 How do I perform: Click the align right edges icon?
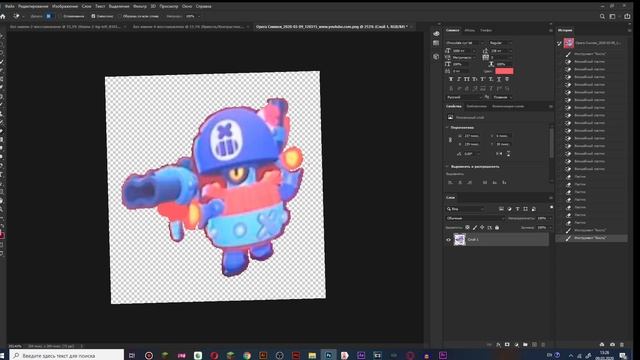[470, 182]
